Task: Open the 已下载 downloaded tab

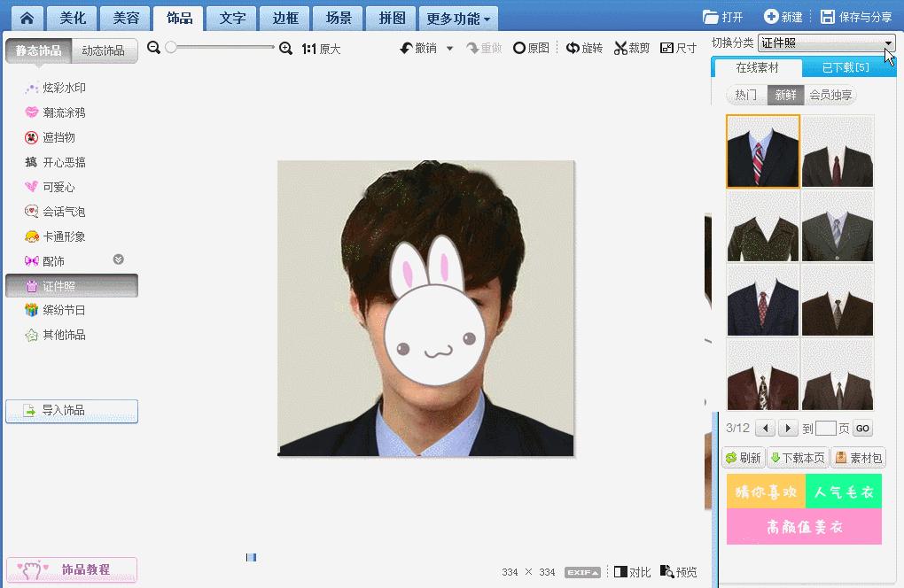Action: pyautogui.click(x=845, y=68)
